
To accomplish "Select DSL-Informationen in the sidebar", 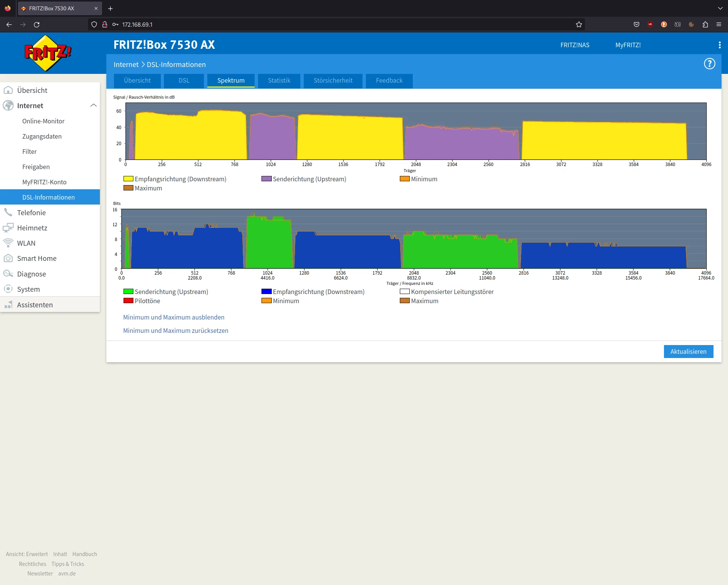I will click(50, 197).
